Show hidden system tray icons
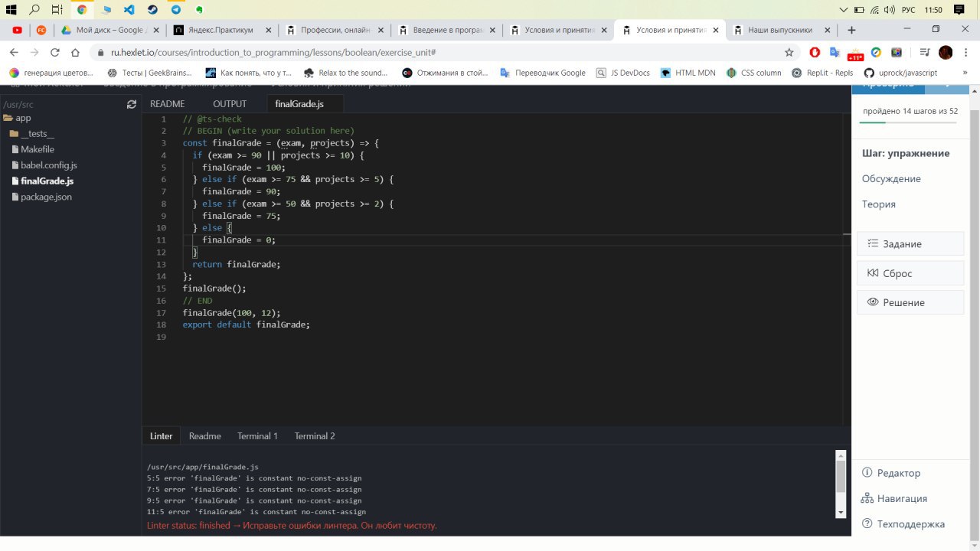This screenshot has height=551, width=980. [x=844, y=10]
